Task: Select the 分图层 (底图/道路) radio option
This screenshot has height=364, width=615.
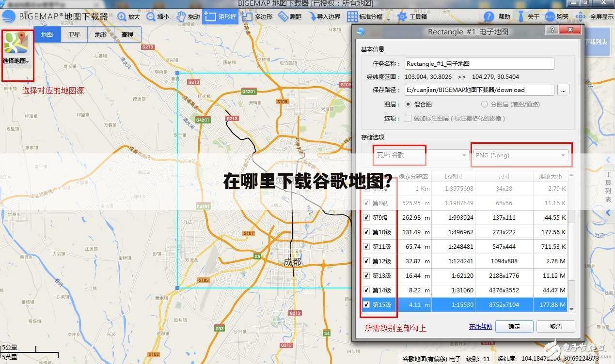Action: (x=485, y=104)
